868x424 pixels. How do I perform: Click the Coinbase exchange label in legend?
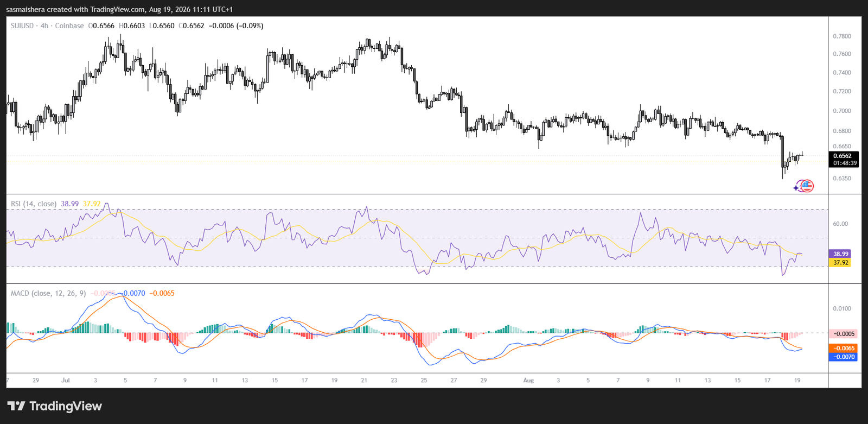[x=69, y=26]
